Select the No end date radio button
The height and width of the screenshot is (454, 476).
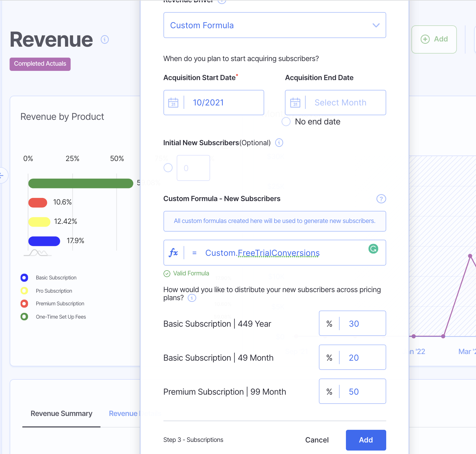tap(286, 122)
